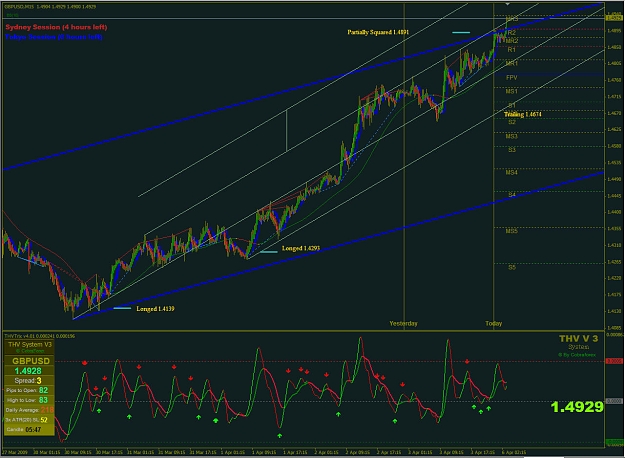Click the '6 Apr 02:15' time axis label
This screenshot has width=625, height=458.
[514, 452]
